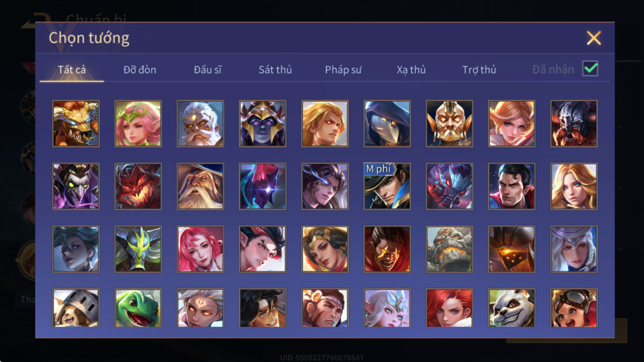Choose the panda hero portrait
The width and height of the screenshot is (644, 362).
point(511,308)
